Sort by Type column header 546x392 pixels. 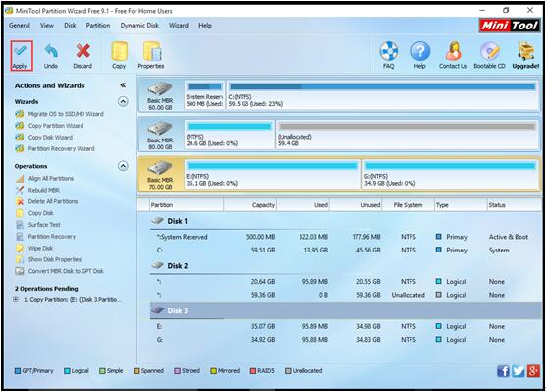(461, 205)
